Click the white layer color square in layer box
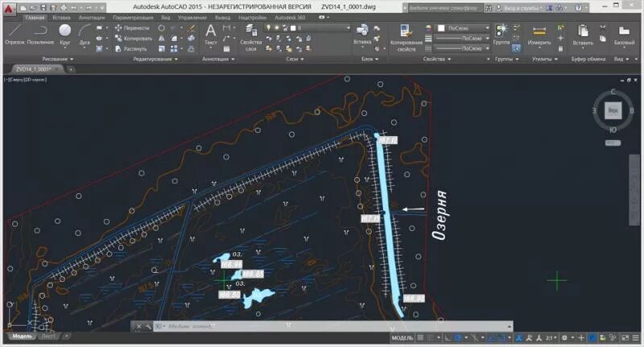 click(x=293, y=28)
